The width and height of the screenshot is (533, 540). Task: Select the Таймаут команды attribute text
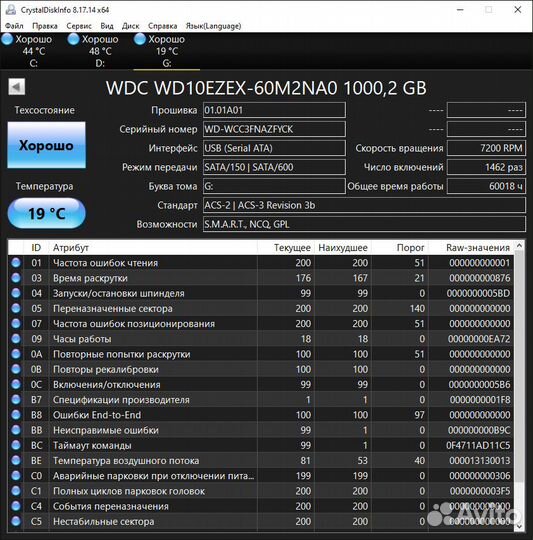[92, 445]
